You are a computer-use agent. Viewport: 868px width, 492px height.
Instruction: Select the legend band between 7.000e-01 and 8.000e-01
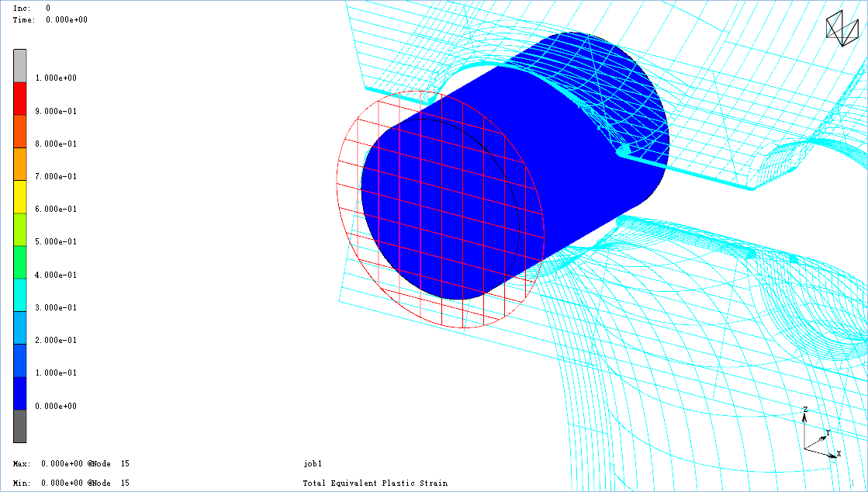click(x=20, y=164)
